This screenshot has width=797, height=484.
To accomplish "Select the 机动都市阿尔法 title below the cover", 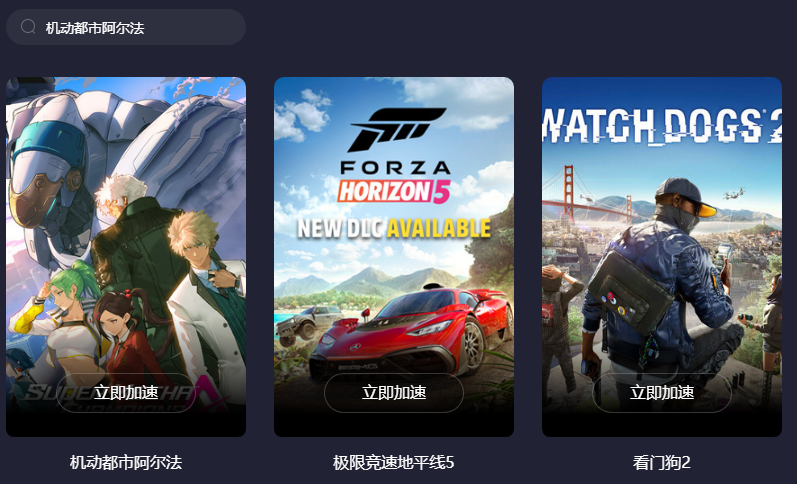I will pyautogui.click(x=126, y=463).
